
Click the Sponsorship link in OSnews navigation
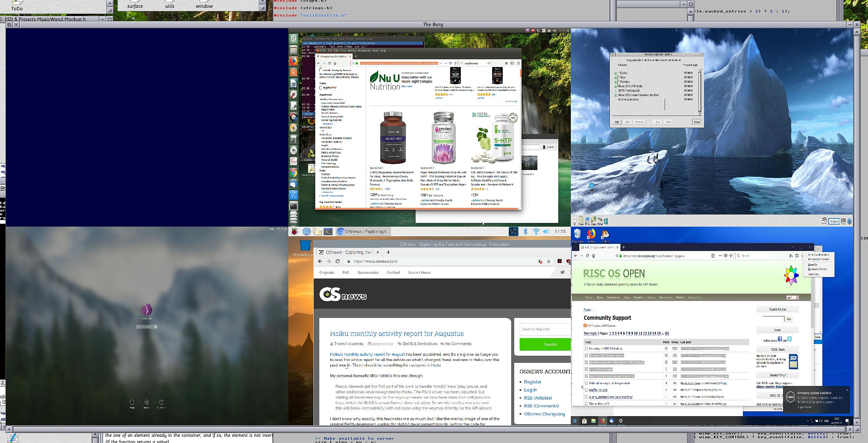pyautogui.click(x=368, y=273)
